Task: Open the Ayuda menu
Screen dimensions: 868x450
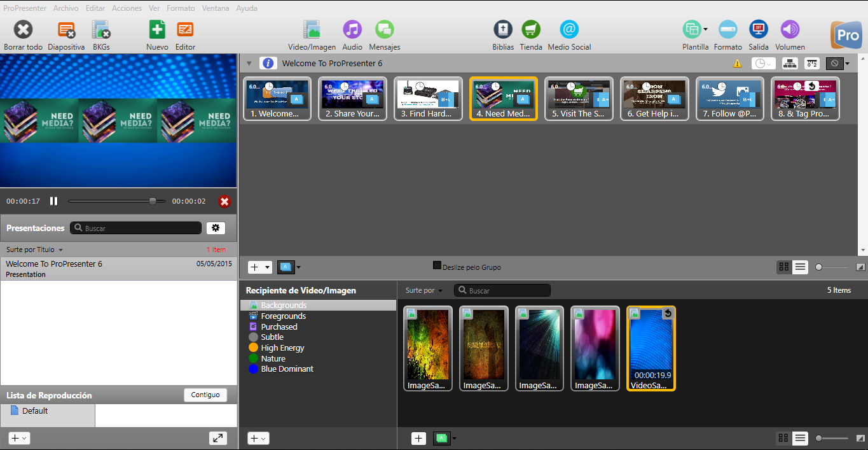Action: [x=247, y=8]
